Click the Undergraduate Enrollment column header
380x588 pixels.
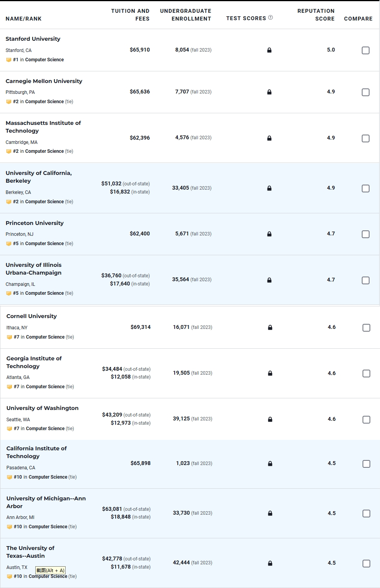coord(186,15)
